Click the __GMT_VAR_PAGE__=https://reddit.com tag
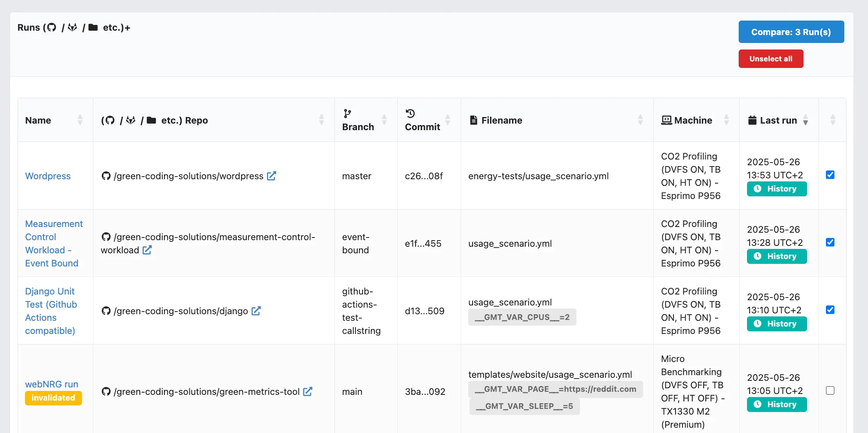The image size is (868, 433). point(555,389)
